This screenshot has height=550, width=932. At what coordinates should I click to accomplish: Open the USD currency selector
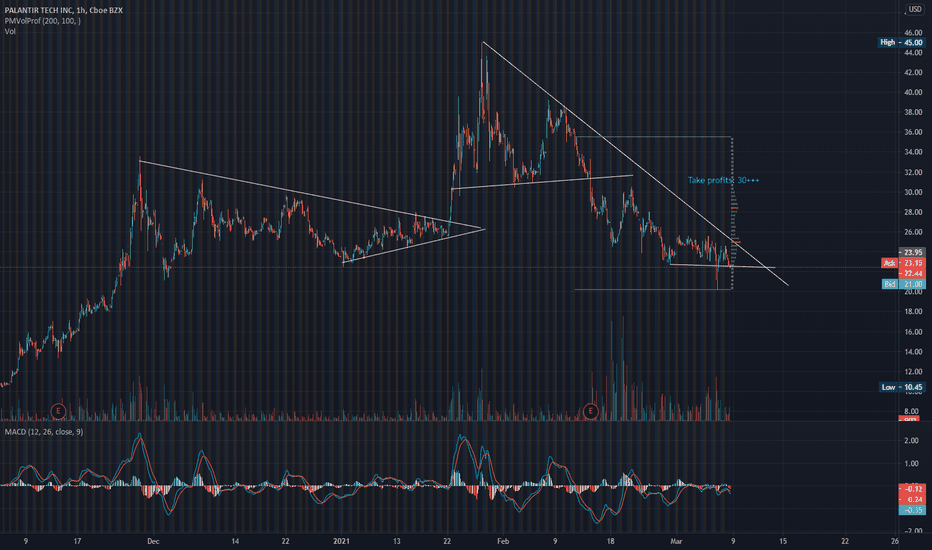click(914, 9)
